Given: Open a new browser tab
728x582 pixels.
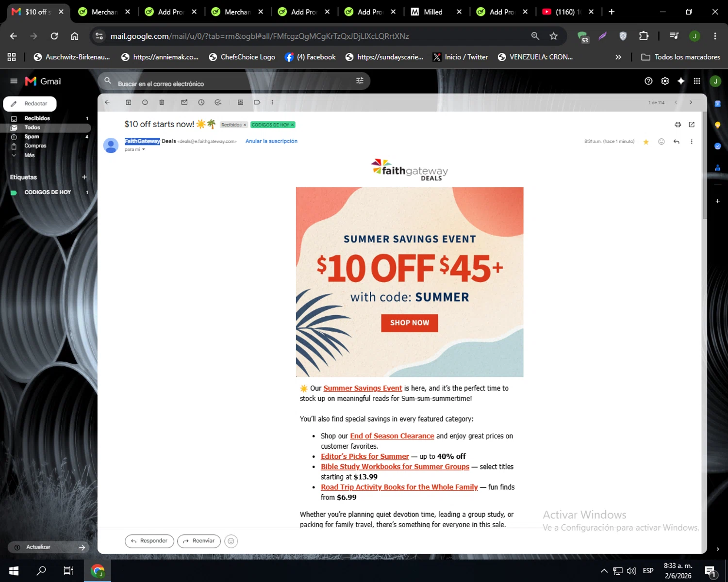Looking at the screenshot, I should (612, 12).
